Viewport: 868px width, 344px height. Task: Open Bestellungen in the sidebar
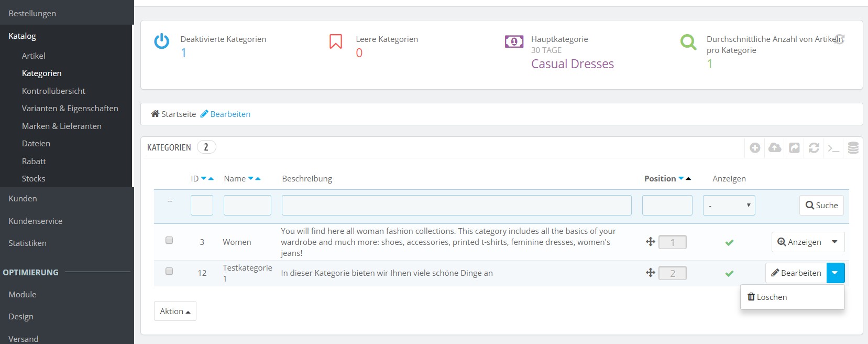click(x=32, y=13)
